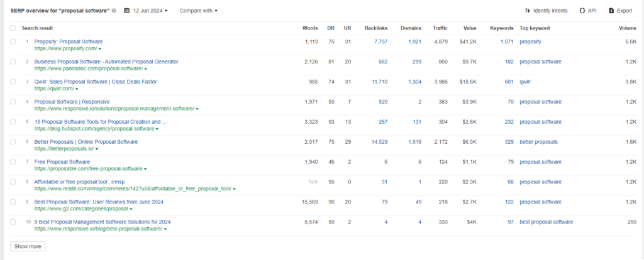Click top keyword 'qwilr'
644x260 pixels.
pos(525,82)
